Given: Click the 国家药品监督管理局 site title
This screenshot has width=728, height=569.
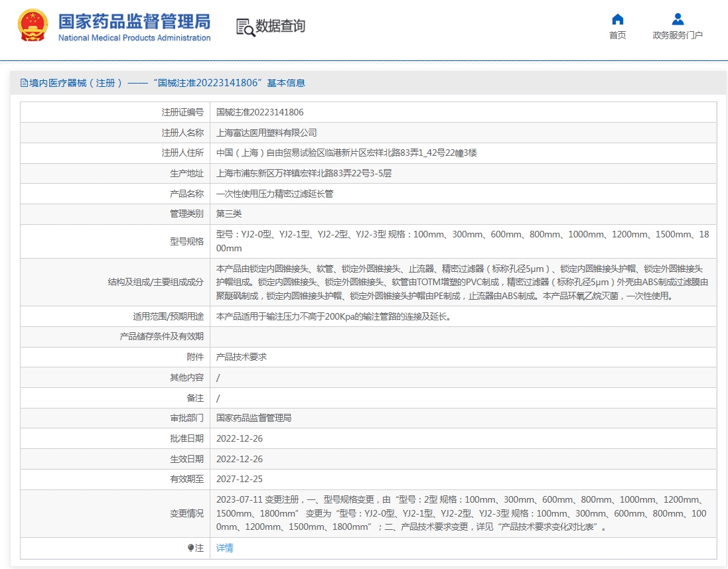Looking at the screenshot, I should pos(134,21).
